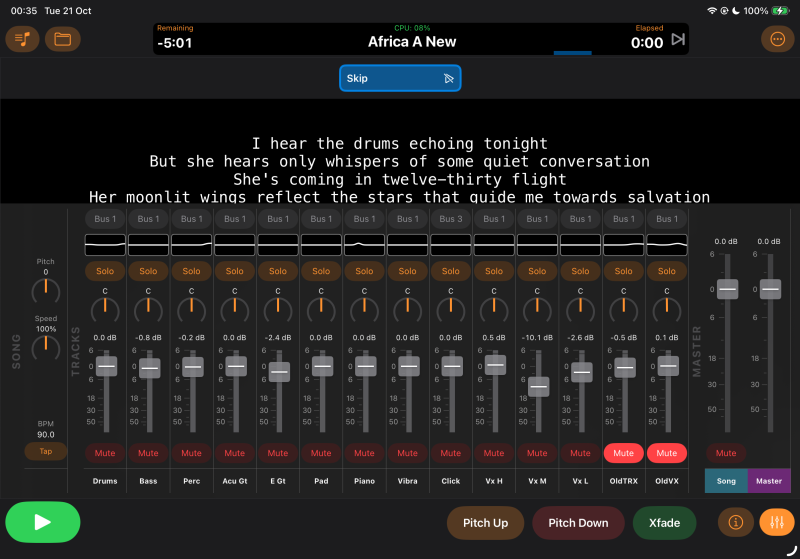Open Bus 1 selector on Drums track

click(x=105, y=219)
